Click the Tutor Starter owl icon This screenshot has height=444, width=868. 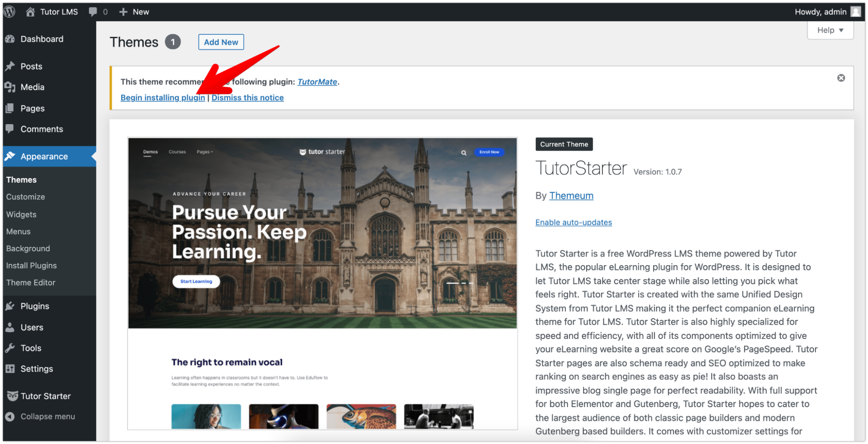(13, 396)
